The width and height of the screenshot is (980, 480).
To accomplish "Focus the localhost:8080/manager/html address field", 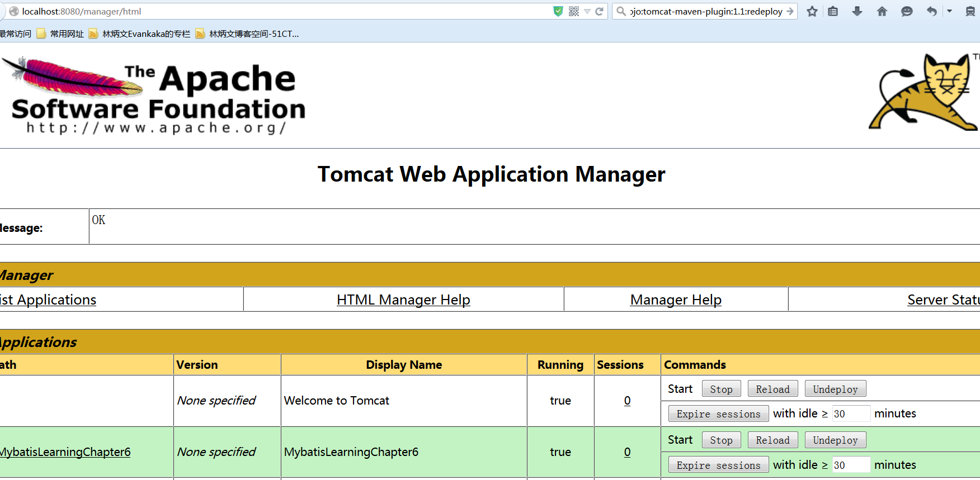I will coord(285,11).
